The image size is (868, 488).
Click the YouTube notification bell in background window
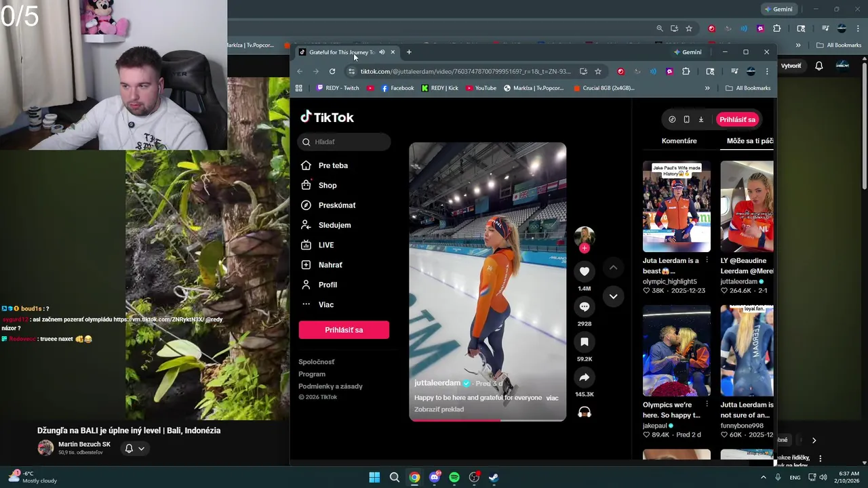(x=819, y=66)
